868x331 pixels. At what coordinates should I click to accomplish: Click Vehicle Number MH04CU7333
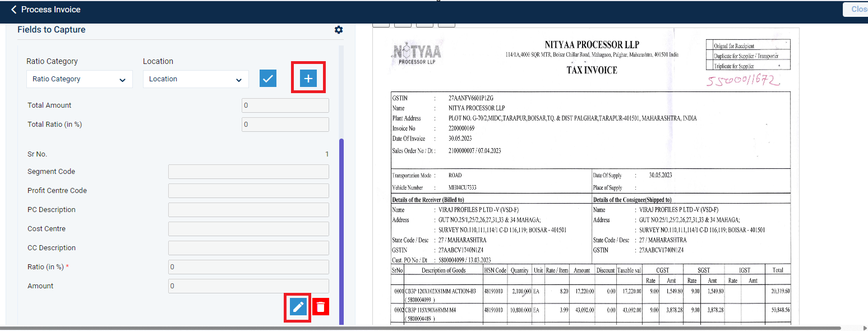[463, 188]
